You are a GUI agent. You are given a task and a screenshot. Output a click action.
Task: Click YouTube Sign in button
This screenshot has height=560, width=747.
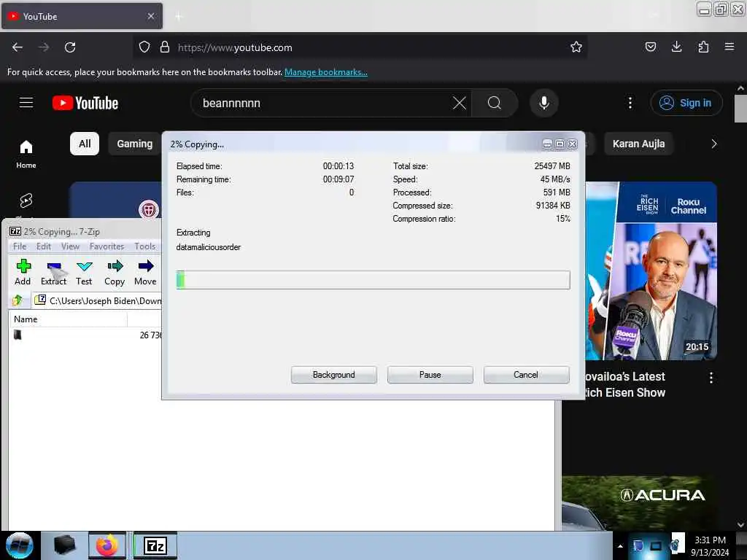tap(686, 103)
